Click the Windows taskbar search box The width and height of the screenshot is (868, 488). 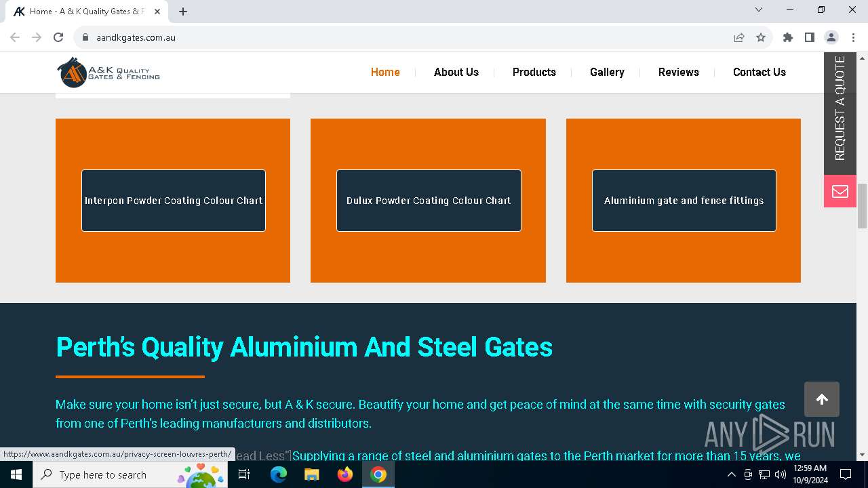(x=130, y=474)
